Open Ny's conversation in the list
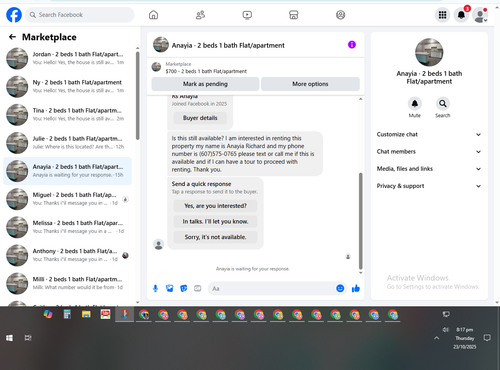 point(67,86)
